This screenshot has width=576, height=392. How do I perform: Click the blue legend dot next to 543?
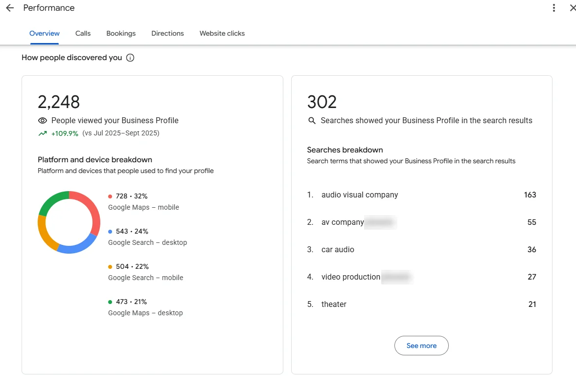[x=110, y=232]
